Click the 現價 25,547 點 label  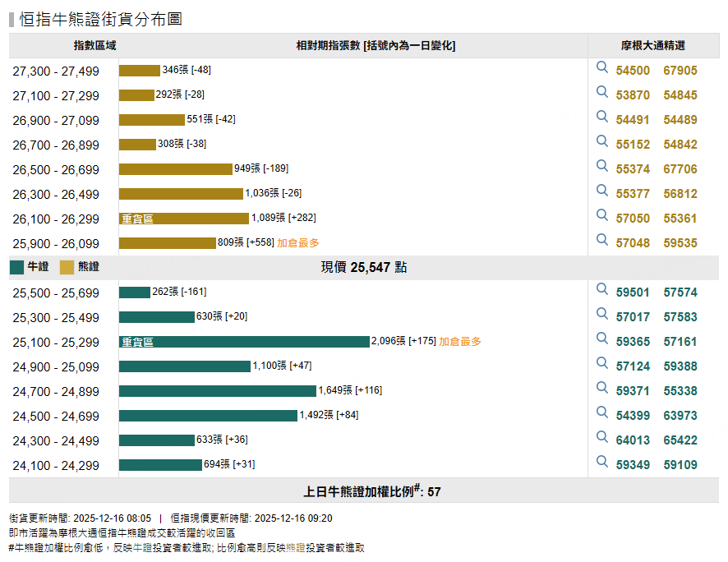[x=364, y=267]
